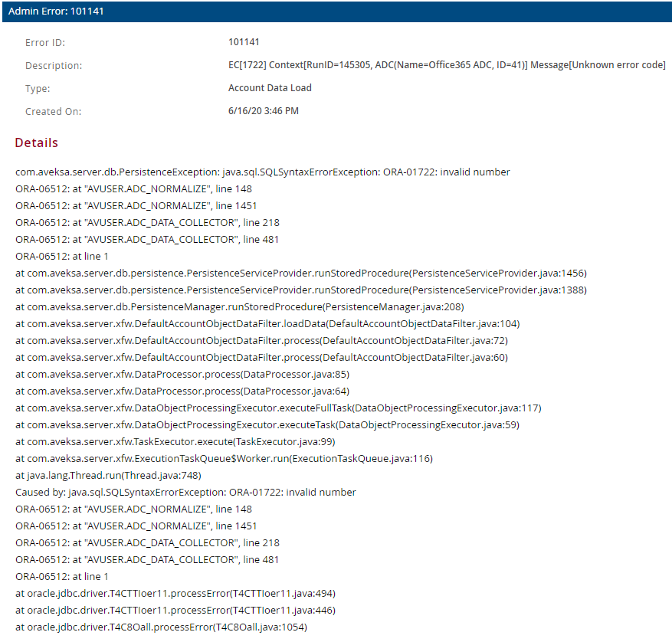672x642 pixels.
Task: Click the "Caused by: java.sql.SQLSyntaxErrorException" line
Action: [x=185, y=493]
